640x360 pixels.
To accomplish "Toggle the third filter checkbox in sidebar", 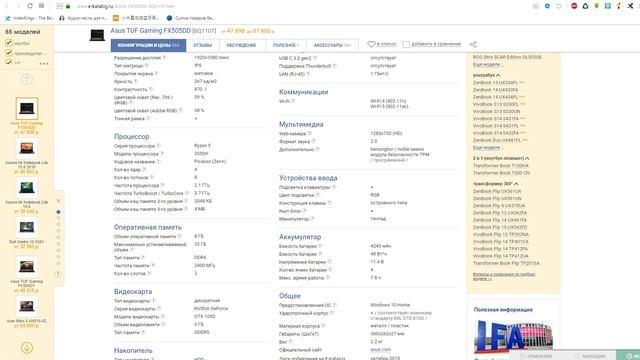I will pyautogui.click(x=9, y=62).
